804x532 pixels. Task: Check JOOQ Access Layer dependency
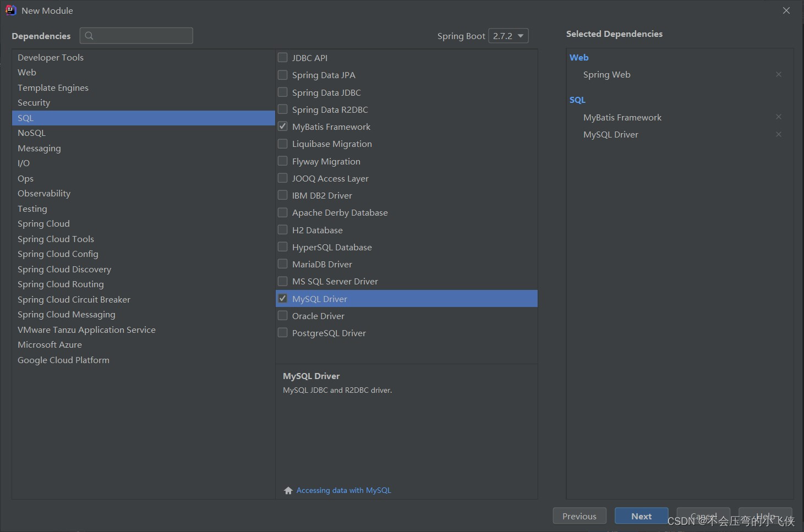[282, 178]
